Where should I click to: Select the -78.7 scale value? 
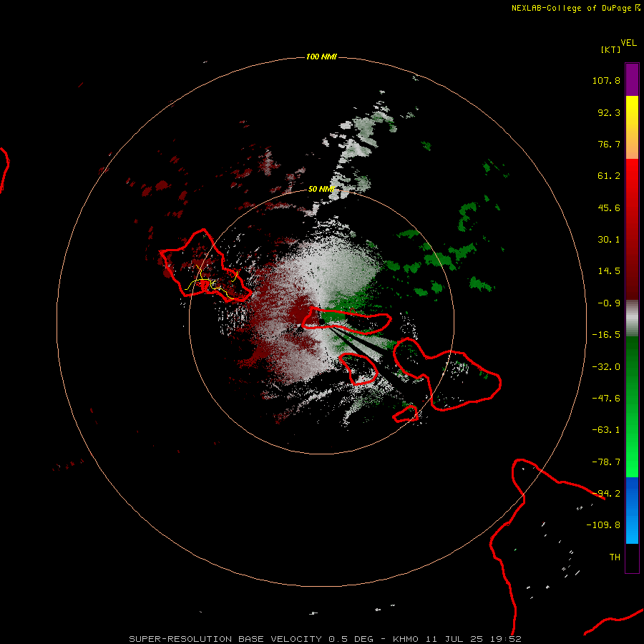606,462
